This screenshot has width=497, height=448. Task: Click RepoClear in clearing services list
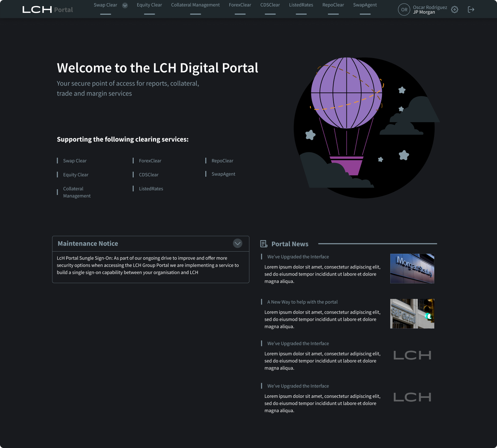[223, 161]
